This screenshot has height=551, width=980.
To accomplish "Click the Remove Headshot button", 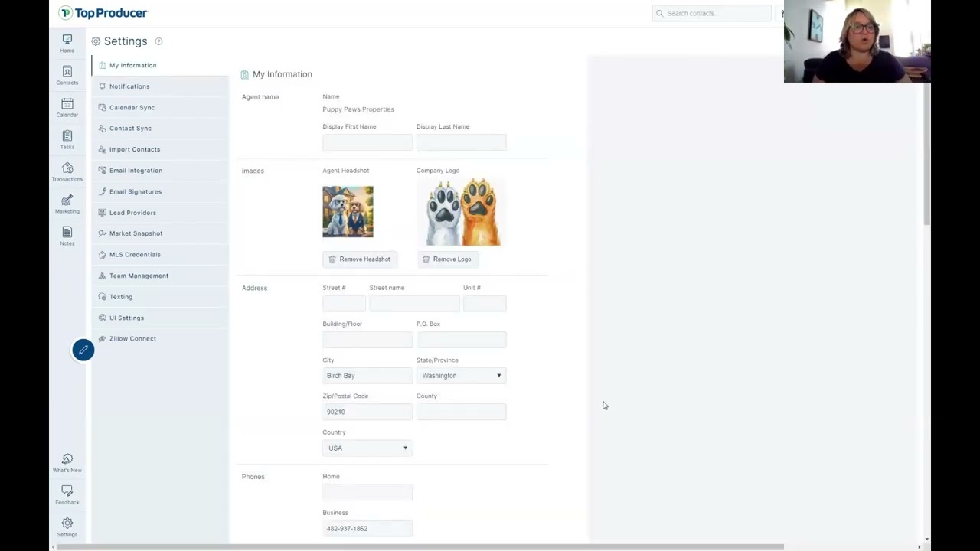I will 360,259.
